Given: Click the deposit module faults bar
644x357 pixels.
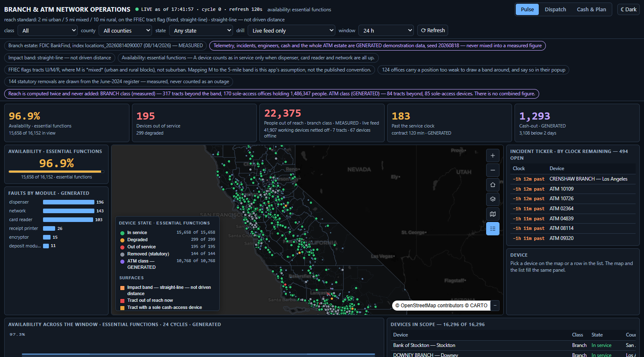Looking at the screenshot, I should tap(46, 246).
